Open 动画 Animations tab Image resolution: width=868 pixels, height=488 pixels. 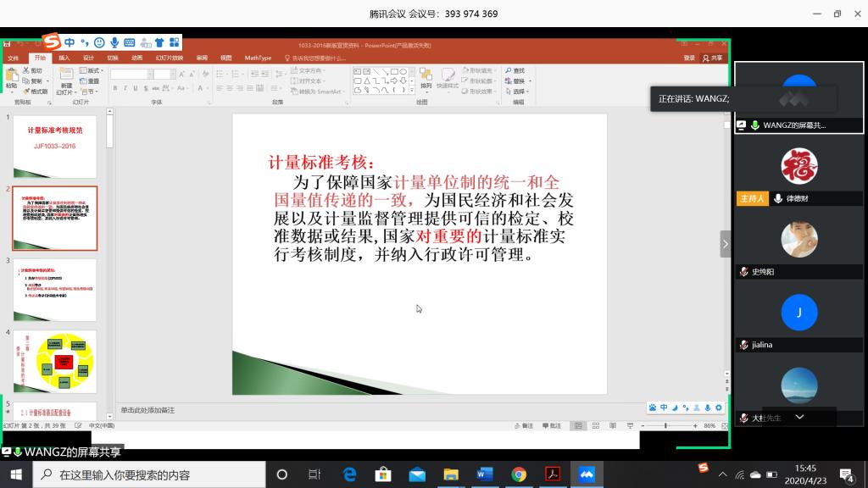point(137,58)
